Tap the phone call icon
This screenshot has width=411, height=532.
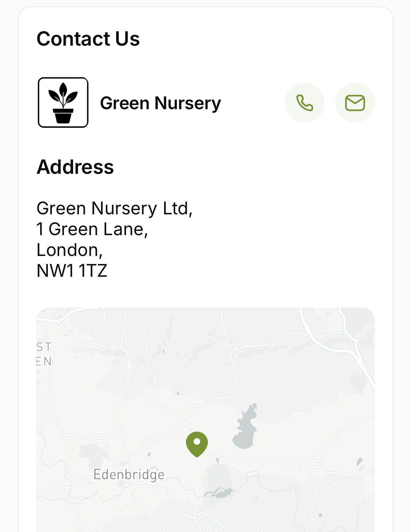coord(304,103)
